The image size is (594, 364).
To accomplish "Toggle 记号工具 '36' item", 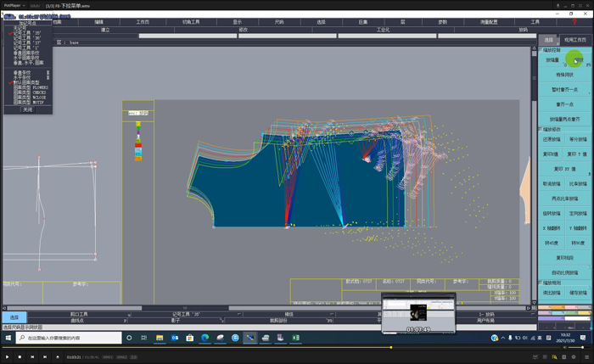I will tap(27, 38).
